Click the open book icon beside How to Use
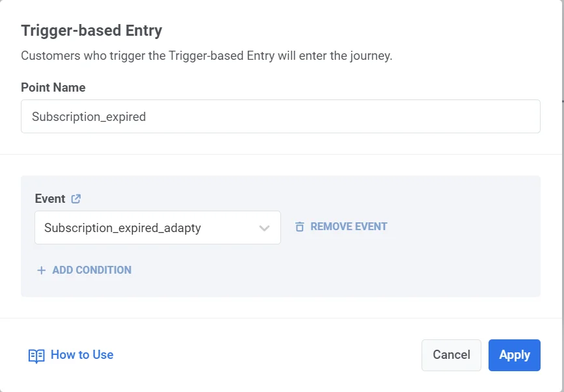The height and width of the screenshot is (392, 564). point(38,354)
